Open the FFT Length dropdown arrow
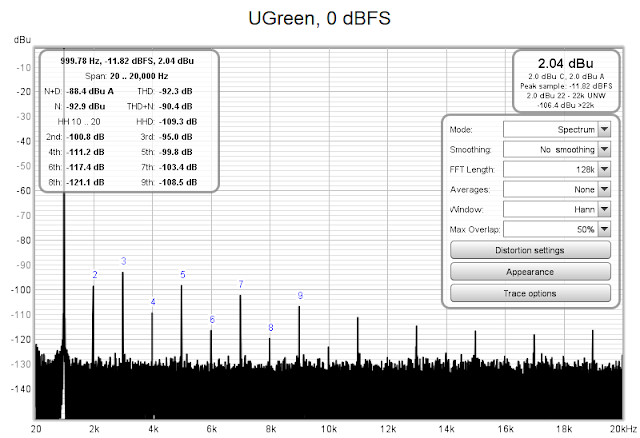This screenshot has height=438, width=640. click(x=604, y=169)
